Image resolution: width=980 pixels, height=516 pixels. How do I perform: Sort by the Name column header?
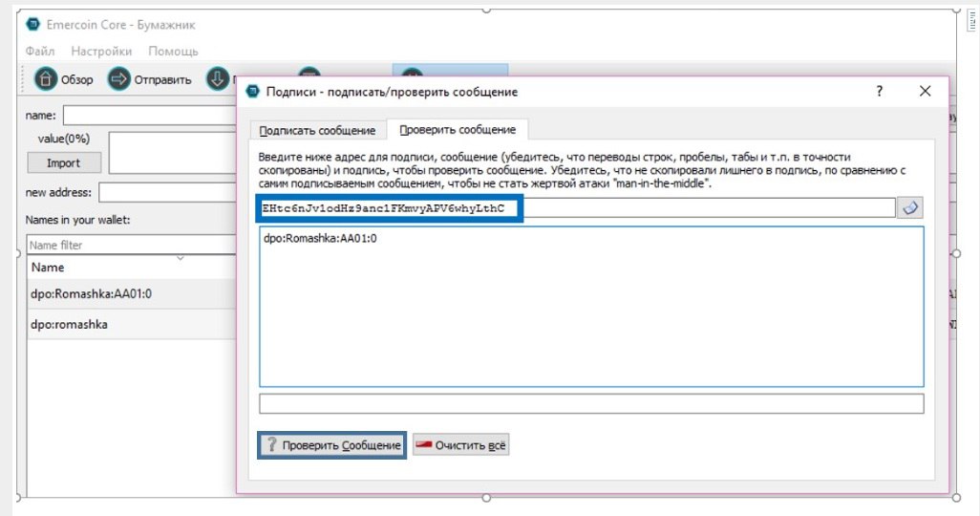(x=132, y=267)
